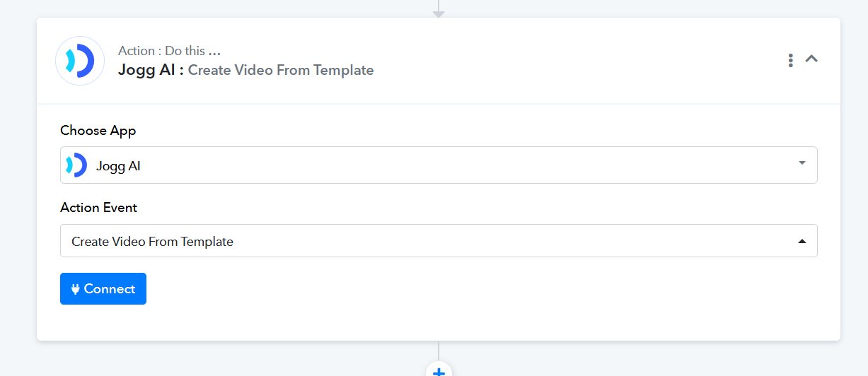The image size is (868, 376).
Task: Click the Choose App label
Action: (98, 131)
